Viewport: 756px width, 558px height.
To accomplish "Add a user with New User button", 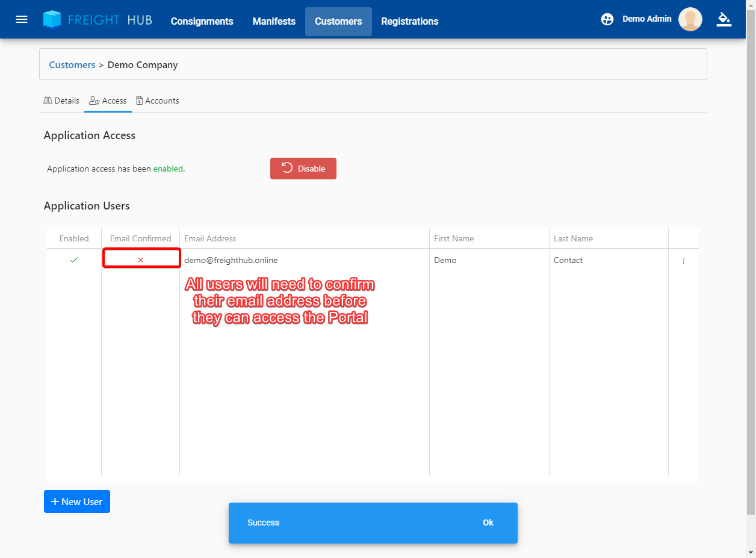I will pyautogui.click(x=77, y=501).
